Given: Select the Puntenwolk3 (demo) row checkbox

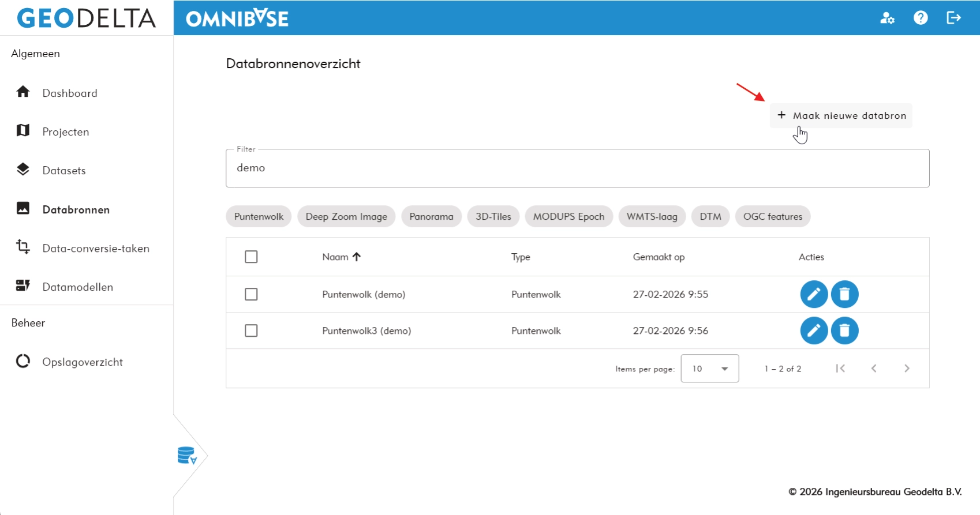Looking at the screenshot, I should (251, 330).
